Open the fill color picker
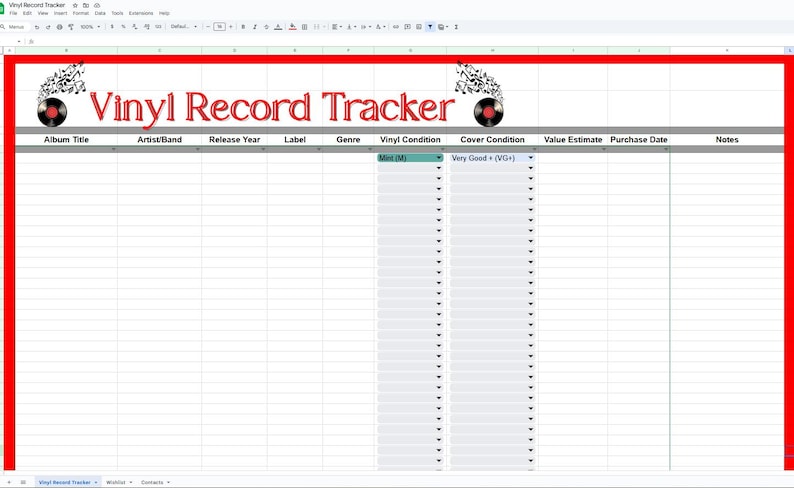The height and width of the screenshot is (488, 794). 292,27
